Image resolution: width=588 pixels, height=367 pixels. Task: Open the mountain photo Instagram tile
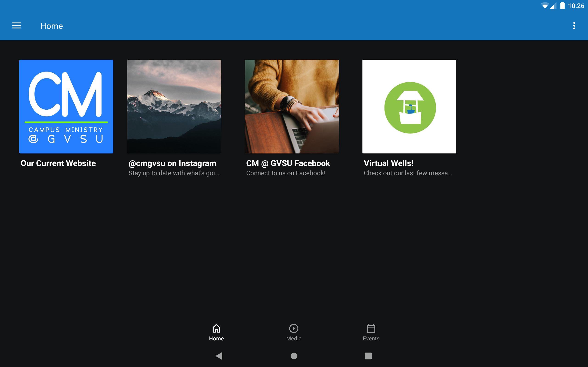[174, 106]
